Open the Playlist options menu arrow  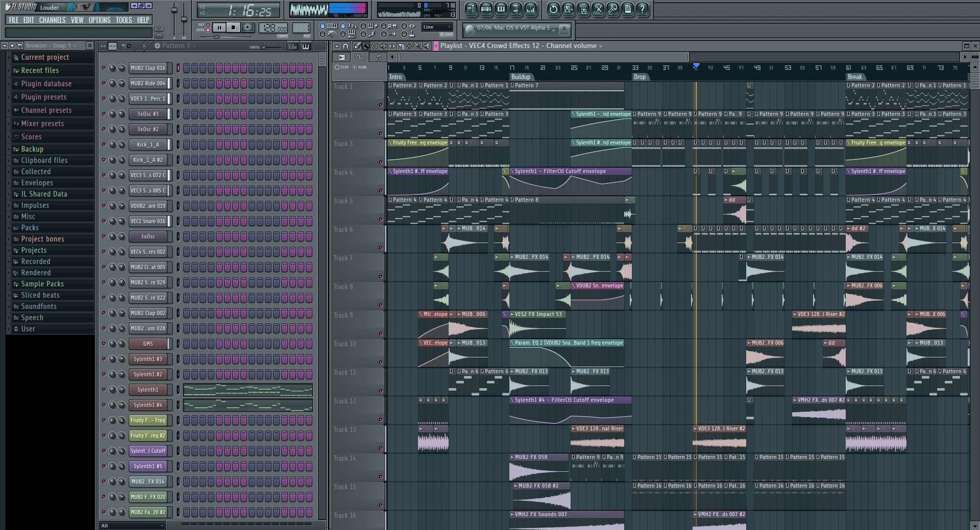pyautogui.click(x=336, y=46)
